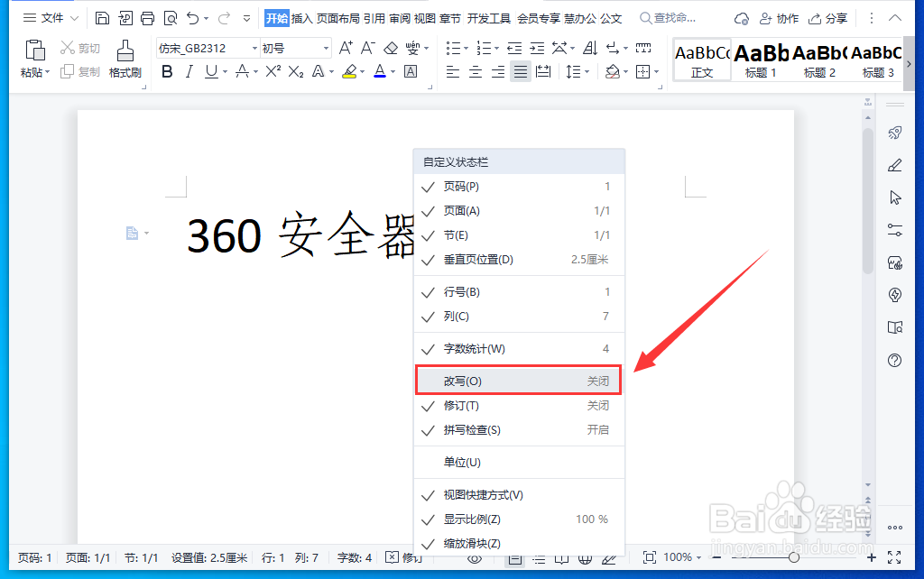The image size is (924, 579).
Task: Click the Paste (粘贴) clipboard icon
Action: (x=35, y=51)
